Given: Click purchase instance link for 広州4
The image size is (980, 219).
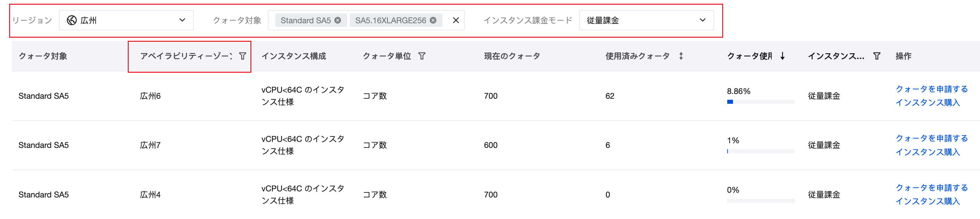Looking at the screenshot, I should [927, 201].
